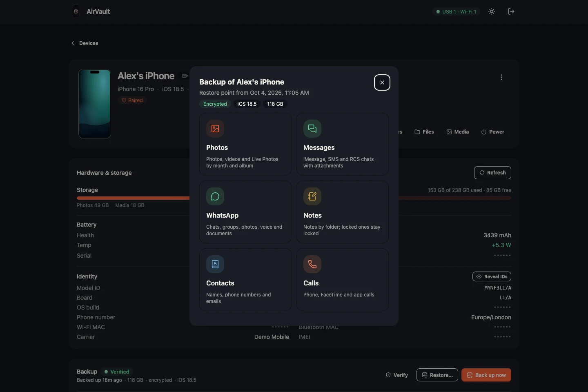Click the storage usage bar
This screenshot has height=392, width=588.
coord(294,198)
